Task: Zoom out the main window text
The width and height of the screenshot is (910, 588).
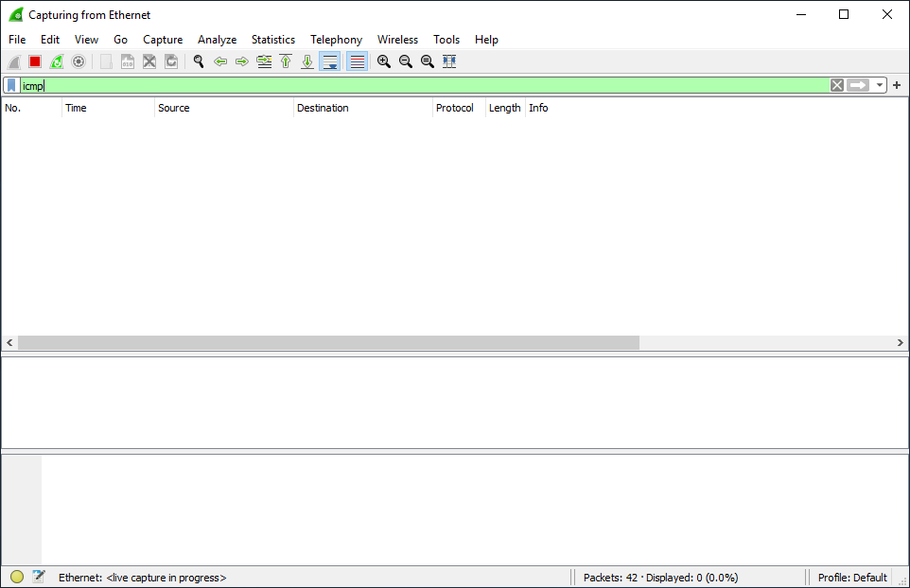Action: 406,61
